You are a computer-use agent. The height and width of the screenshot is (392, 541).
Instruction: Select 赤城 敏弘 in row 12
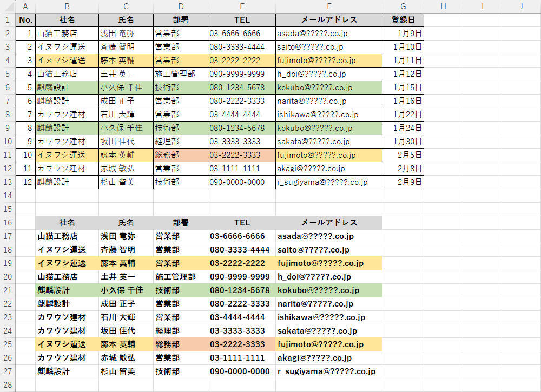pos(126,169)
